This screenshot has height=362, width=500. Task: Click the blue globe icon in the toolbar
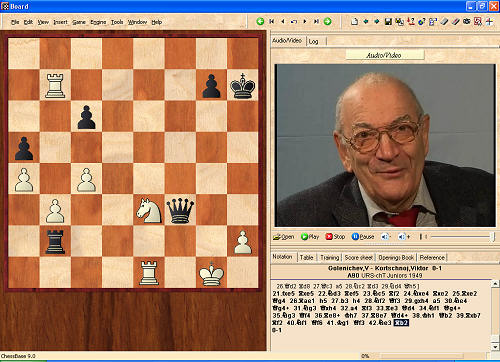[x=422, y=22]
